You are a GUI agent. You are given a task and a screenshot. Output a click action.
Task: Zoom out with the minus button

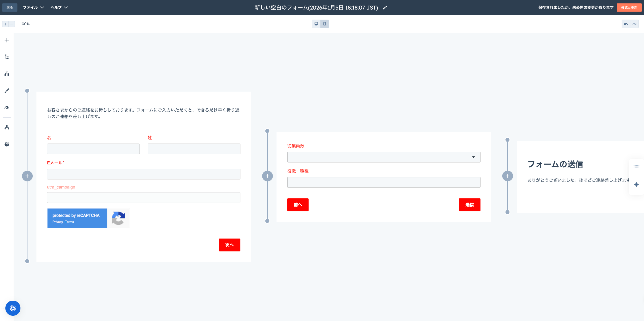[x=12, y=24]
